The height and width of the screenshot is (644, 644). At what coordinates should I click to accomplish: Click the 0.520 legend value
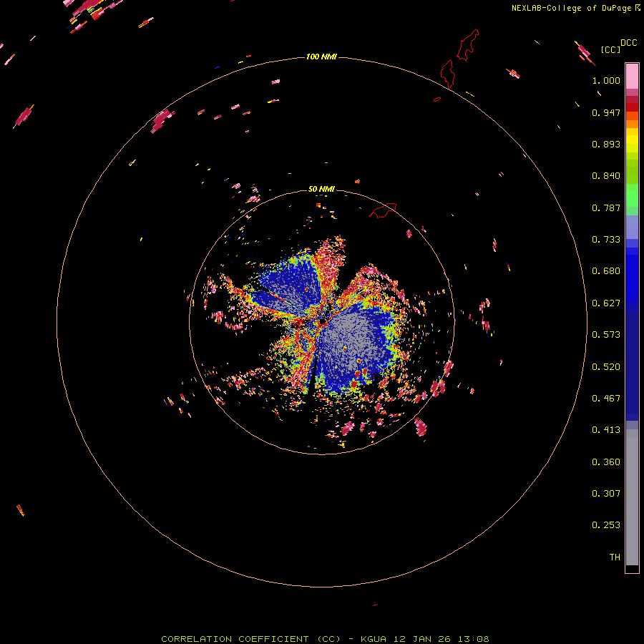pyautogui.click(x=606, y=367)
